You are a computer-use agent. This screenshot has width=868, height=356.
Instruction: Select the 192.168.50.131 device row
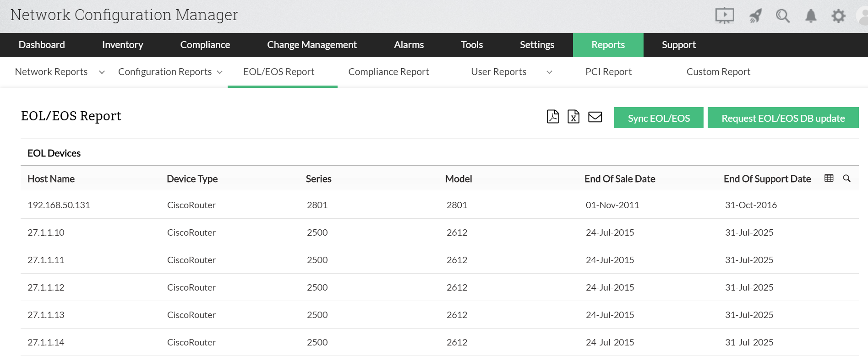[x=59, y=205]
